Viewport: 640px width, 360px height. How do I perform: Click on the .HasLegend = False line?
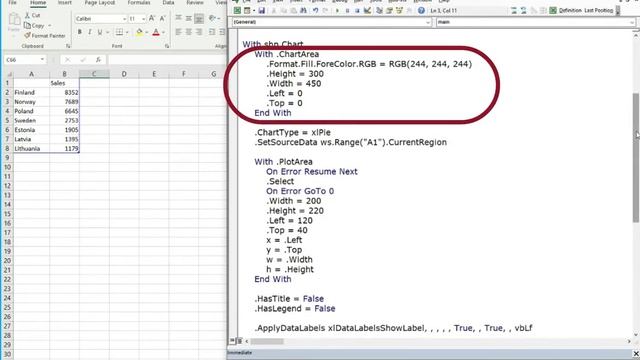(x=295, y=309)
